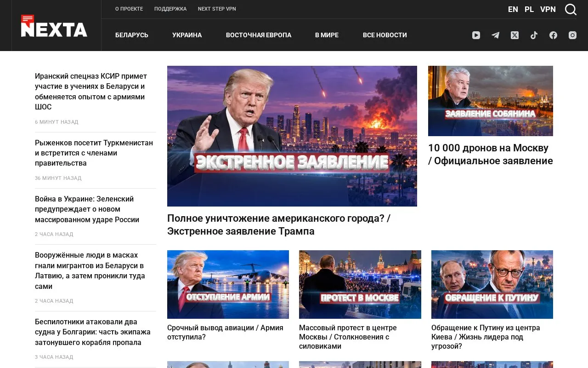The height and width of the screenshot is (368, 588).
Task: Open article Беспилотники атаковали два судна
Action: click(x=93, y=332)
